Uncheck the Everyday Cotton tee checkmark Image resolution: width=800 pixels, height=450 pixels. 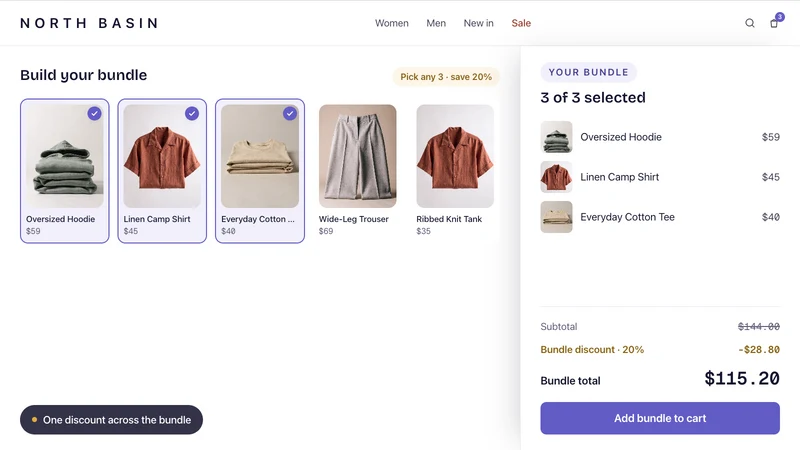pyautogui.click(x=290, y=113)
